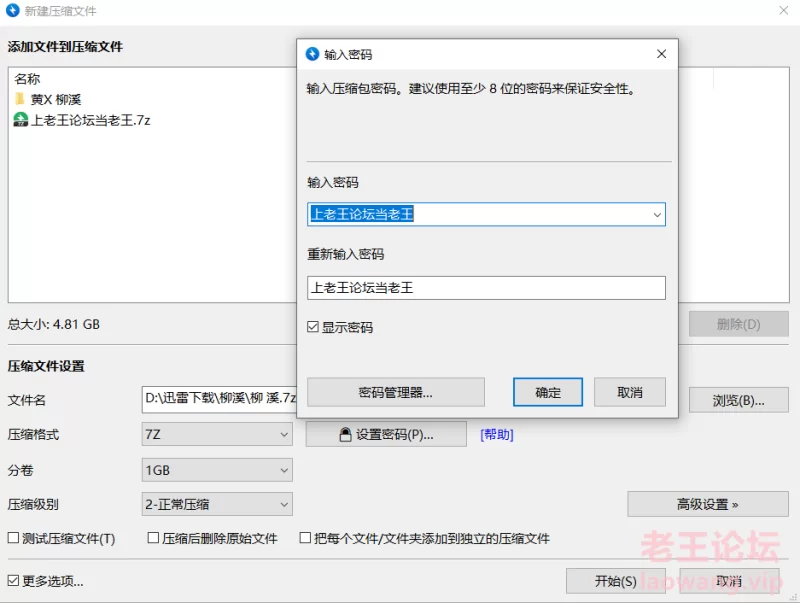The width and height of the screenshot is (800, 603).
Task: Uncheck the 显示密码 checkbox
Action: coord(313,326)
